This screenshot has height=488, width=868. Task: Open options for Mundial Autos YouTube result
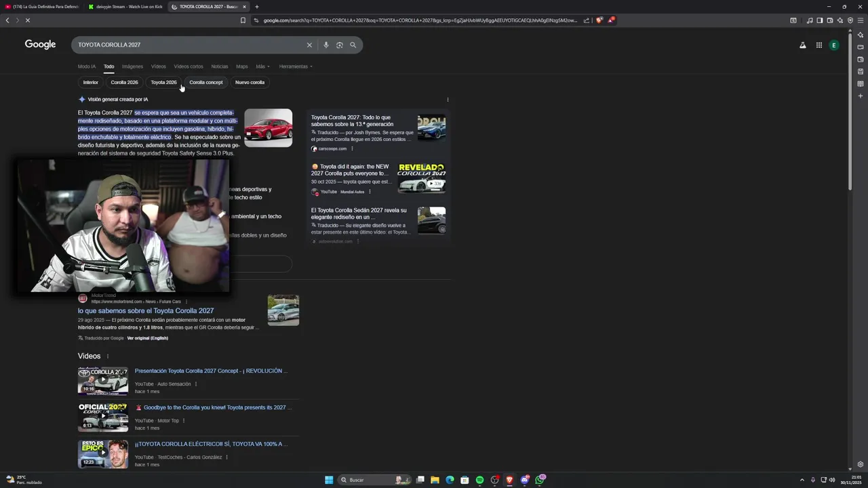[370, 192]
